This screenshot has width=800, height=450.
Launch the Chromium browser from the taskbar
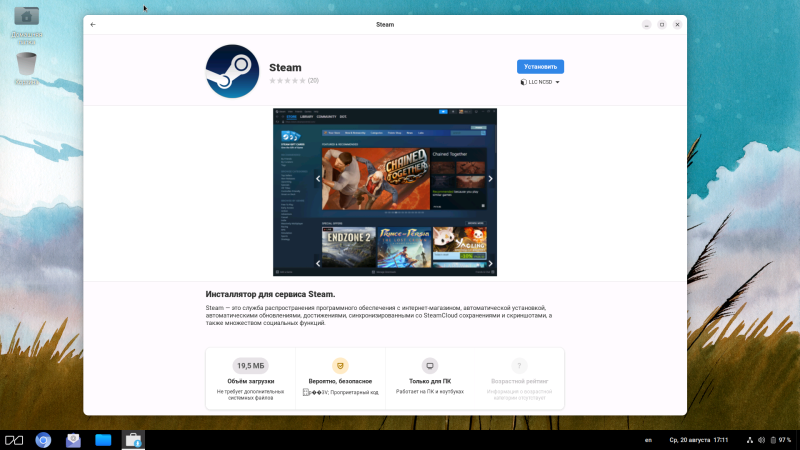(x=43, y=440)
